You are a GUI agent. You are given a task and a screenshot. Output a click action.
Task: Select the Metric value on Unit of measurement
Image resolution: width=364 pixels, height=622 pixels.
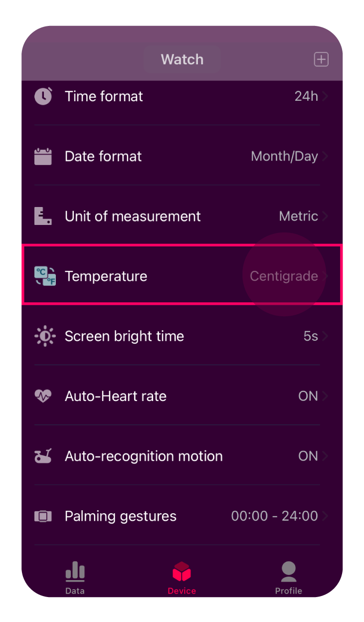[299, 216]
